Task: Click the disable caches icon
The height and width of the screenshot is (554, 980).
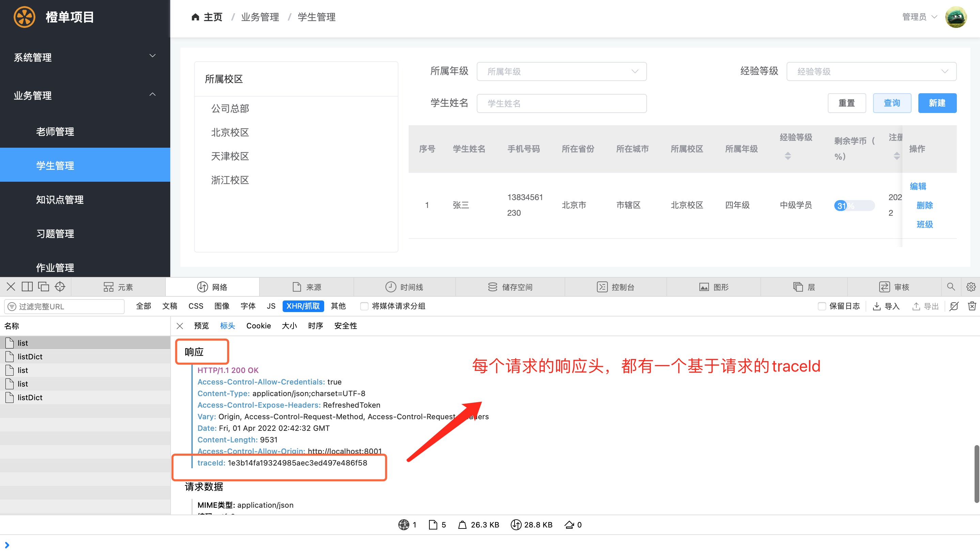Action: click(954, 306)
